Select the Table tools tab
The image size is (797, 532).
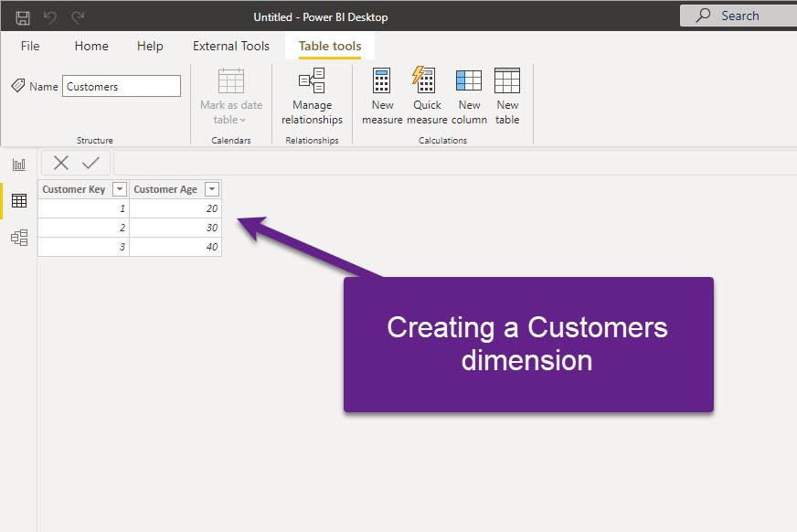pyautogui.click(x=330, y=47)
